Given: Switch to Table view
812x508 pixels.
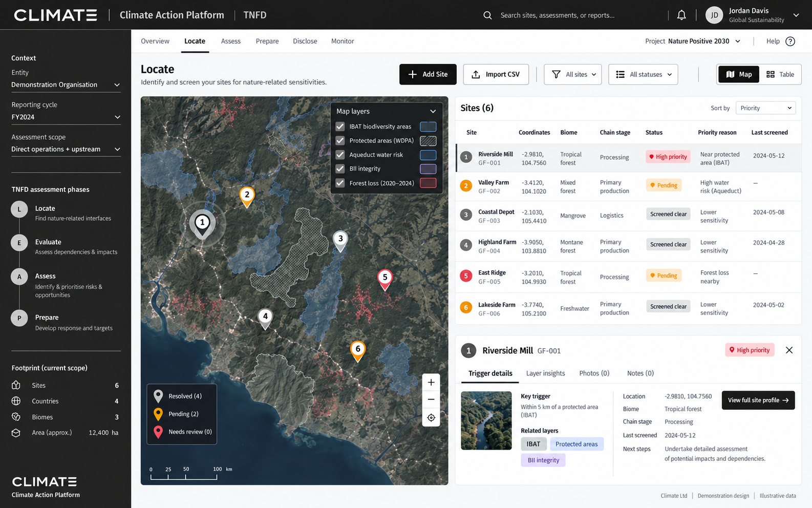Looking at the screenshot, I should (780, 74).
